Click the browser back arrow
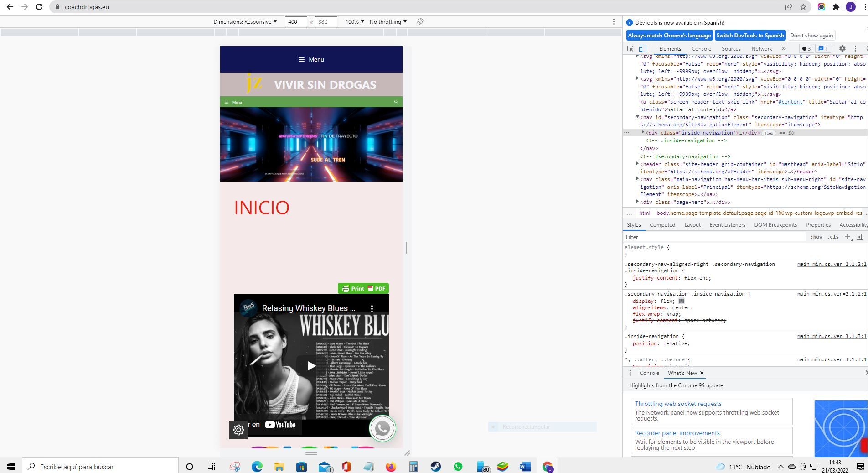The image size is (868, 473). click(x=10, y=7)
